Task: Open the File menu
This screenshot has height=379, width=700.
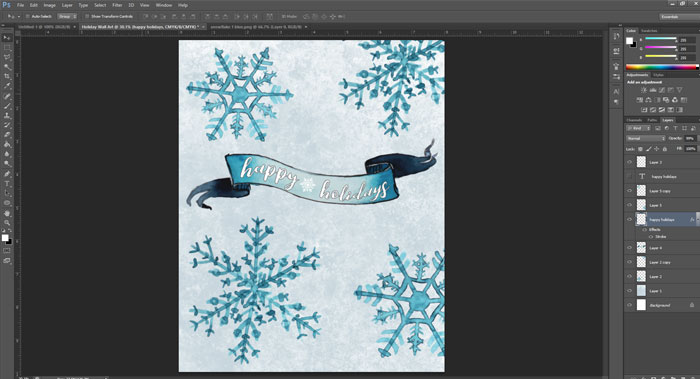Action: 20,5
